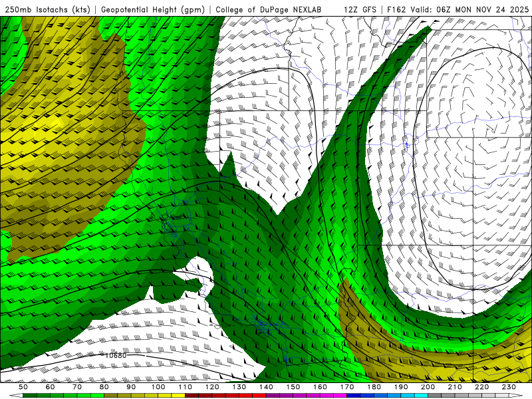
Task: Click the 170 value on the color scale
Action: point(347,387)
